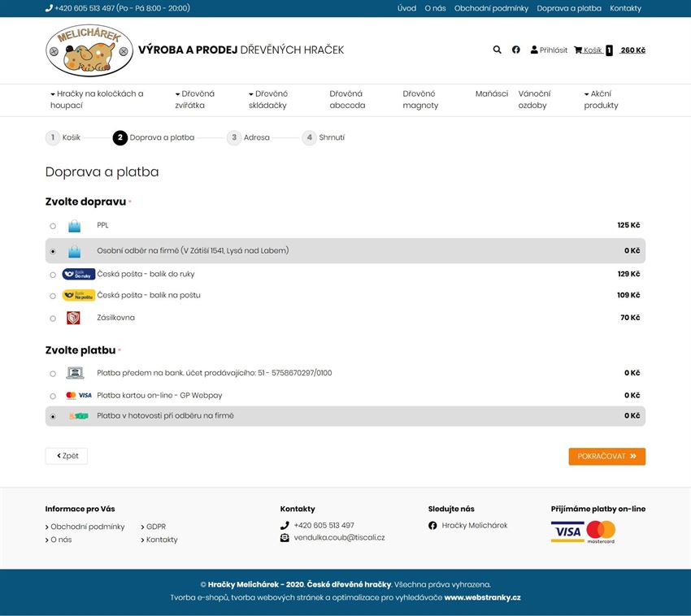
Task: Expand Dřevěná zvířátka dropdown menu
Action: [195, 100]
